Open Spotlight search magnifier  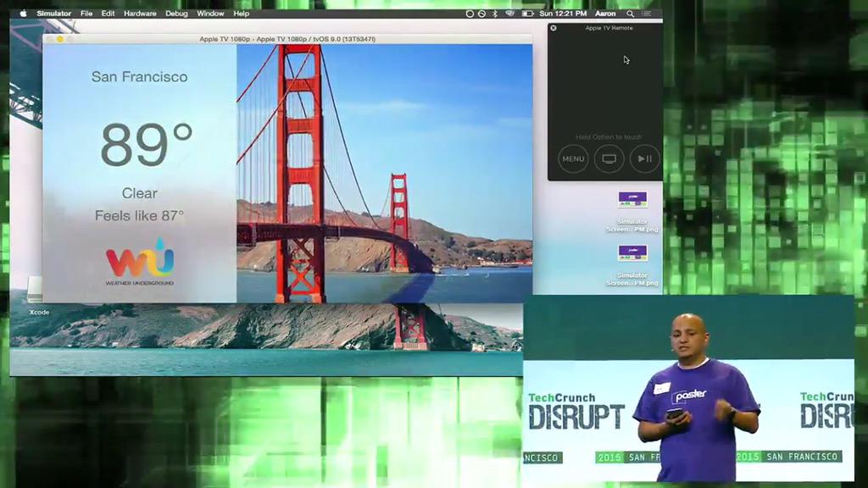point(630,14)
